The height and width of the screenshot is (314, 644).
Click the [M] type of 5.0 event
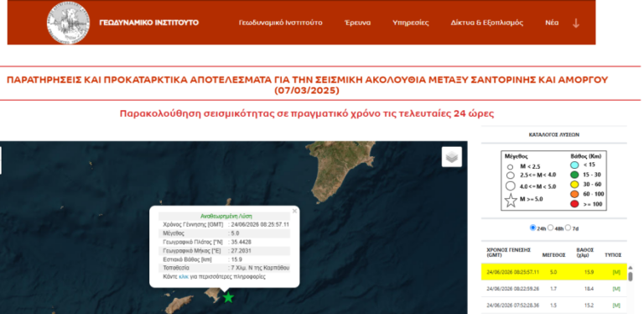[x=616, y=272]
